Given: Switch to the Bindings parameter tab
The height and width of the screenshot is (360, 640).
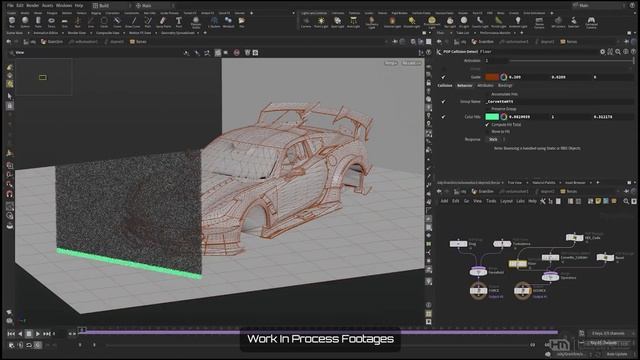Looking at the screenshot, I should (505, 86).
